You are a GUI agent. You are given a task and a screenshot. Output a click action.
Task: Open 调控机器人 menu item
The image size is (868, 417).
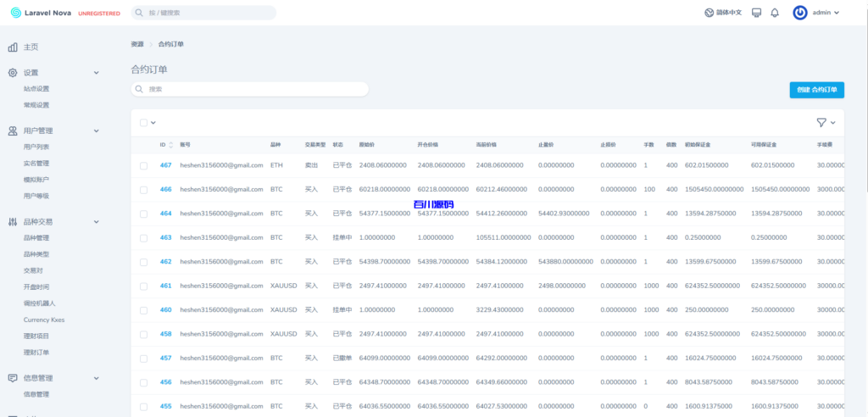(x=40, y=303)
